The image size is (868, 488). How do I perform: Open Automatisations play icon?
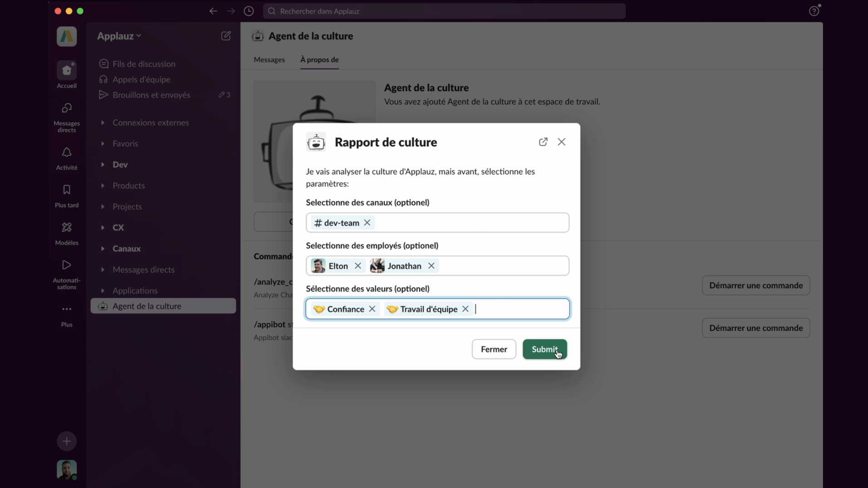(x=67, y=265)
